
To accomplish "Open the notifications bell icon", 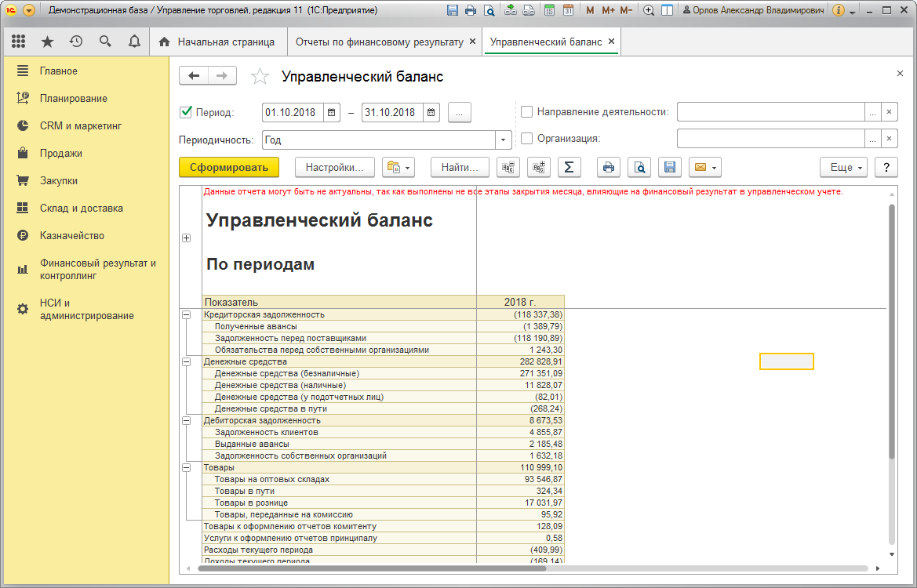I will [134, 42].
